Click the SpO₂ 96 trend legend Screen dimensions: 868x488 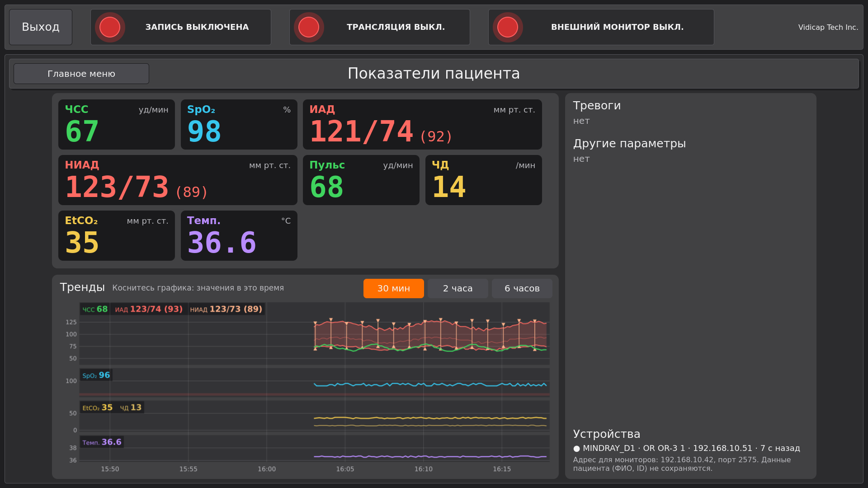96,375
